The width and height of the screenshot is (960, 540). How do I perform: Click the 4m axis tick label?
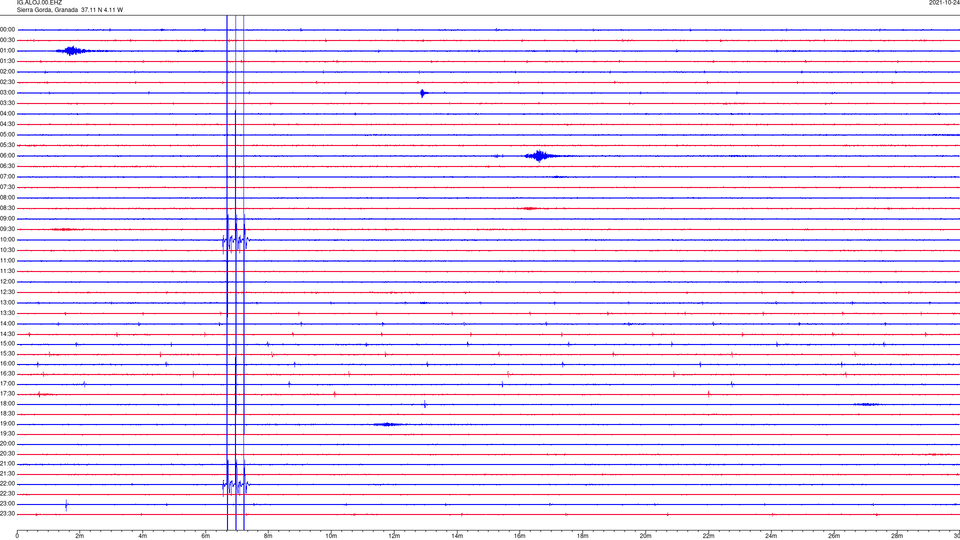(143, 536)
